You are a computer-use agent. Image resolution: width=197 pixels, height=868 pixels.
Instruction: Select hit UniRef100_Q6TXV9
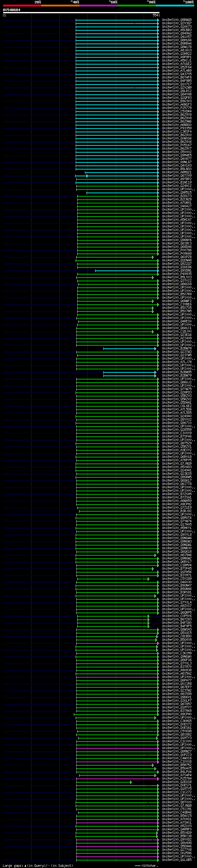tap(177, 176)
